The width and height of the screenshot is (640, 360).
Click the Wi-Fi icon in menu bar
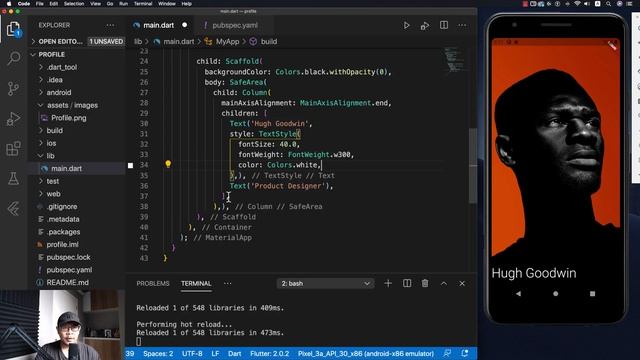[x=577, y=4]
